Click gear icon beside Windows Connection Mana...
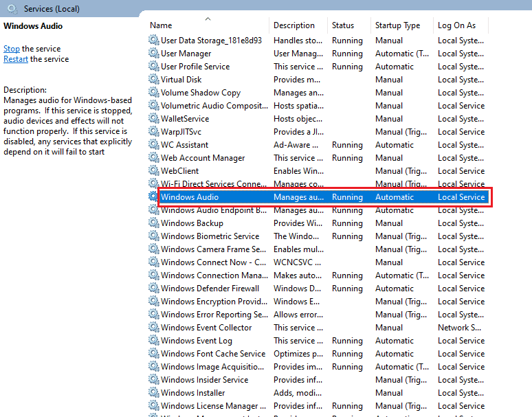Viewport: 532px width, 417px height. coord(154,275)
